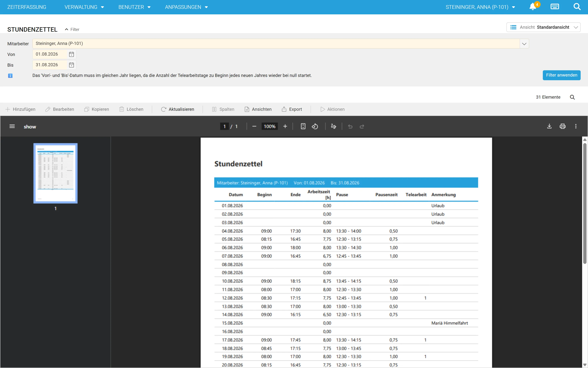Click the Aktionen toolbar item
This screenshot has width=588, height=368.
pyautogui.click(x=332, y=109)
